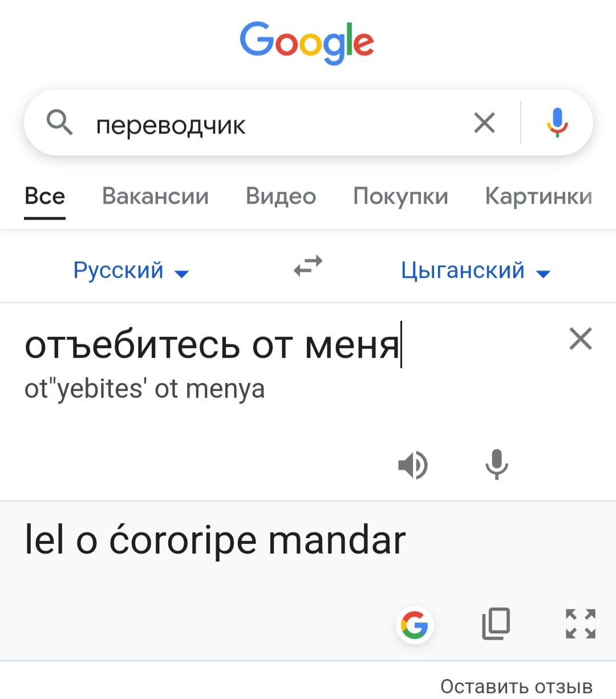The width and height of the screenshot is (616, 699).
Task: Click the search magnifier icon
Action: pos(59,123)
